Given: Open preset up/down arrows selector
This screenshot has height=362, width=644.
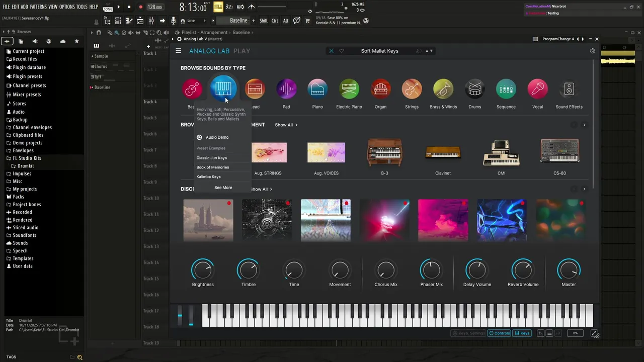Looking at the screenshot, I should pos(429,51).
